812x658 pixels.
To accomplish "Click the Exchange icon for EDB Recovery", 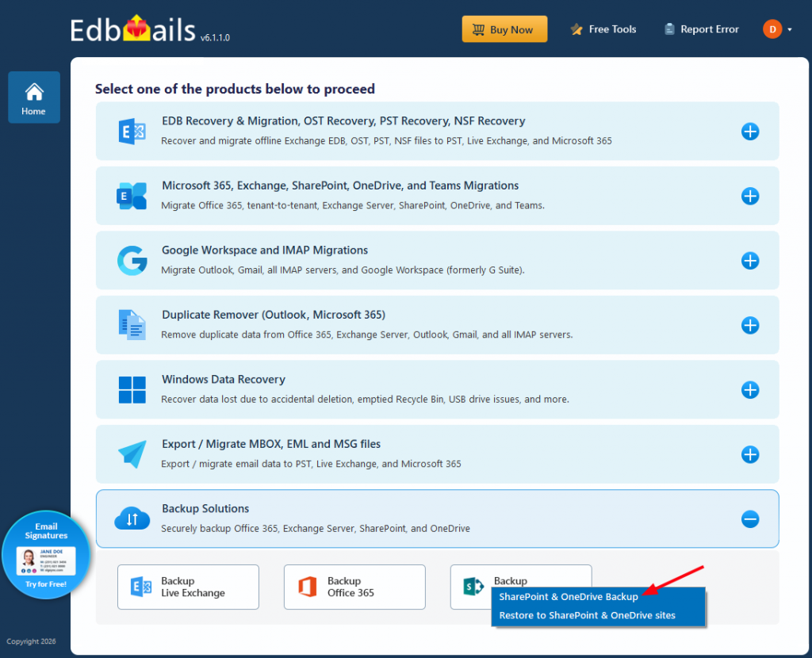I will 132,132.
